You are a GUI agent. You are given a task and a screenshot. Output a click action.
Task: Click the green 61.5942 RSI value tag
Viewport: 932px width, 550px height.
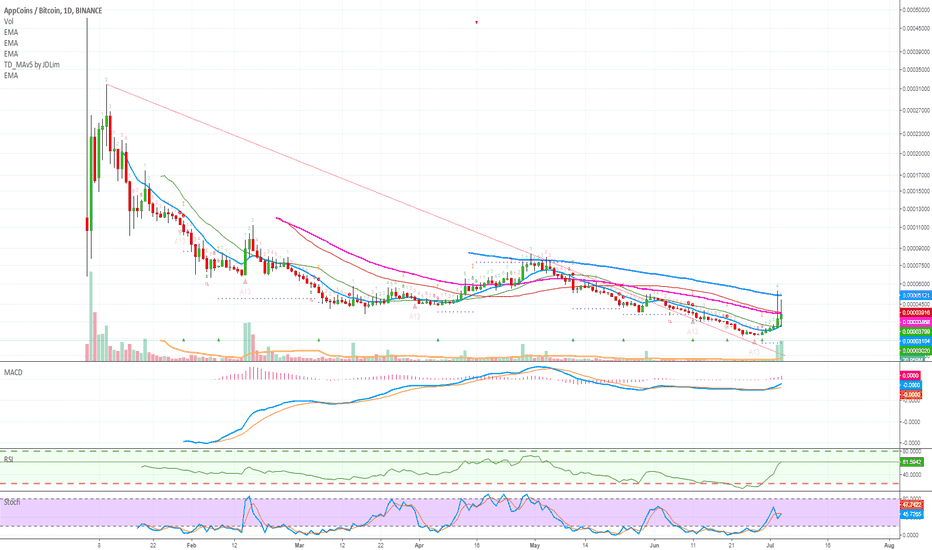[912, 462]
